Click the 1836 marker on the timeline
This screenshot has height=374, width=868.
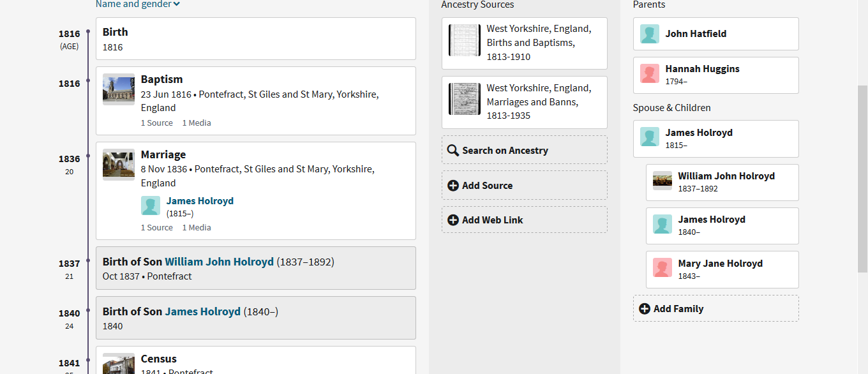click(x=88, y=156)
